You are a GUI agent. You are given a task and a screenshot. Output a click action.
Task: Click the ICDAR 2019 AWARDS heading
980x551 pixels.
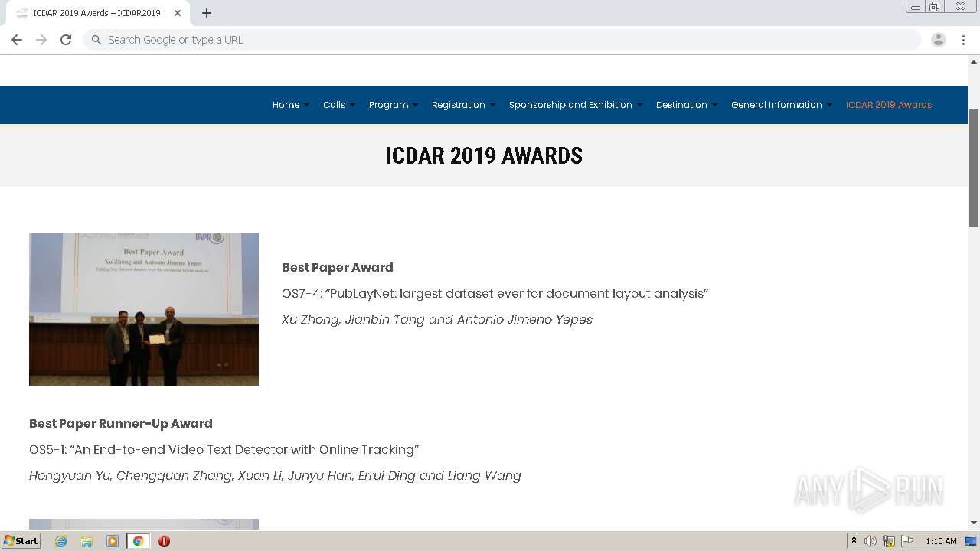(484, 155)
